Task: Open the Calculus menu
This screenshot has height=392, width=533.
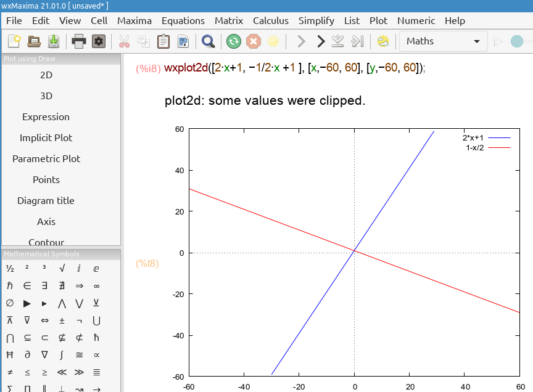Action: point(270,20)
